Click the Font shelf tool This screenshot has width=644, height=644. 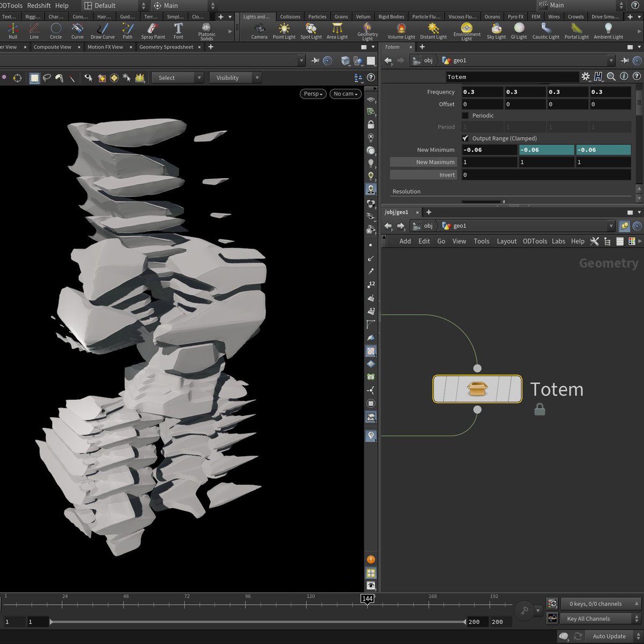178,31
